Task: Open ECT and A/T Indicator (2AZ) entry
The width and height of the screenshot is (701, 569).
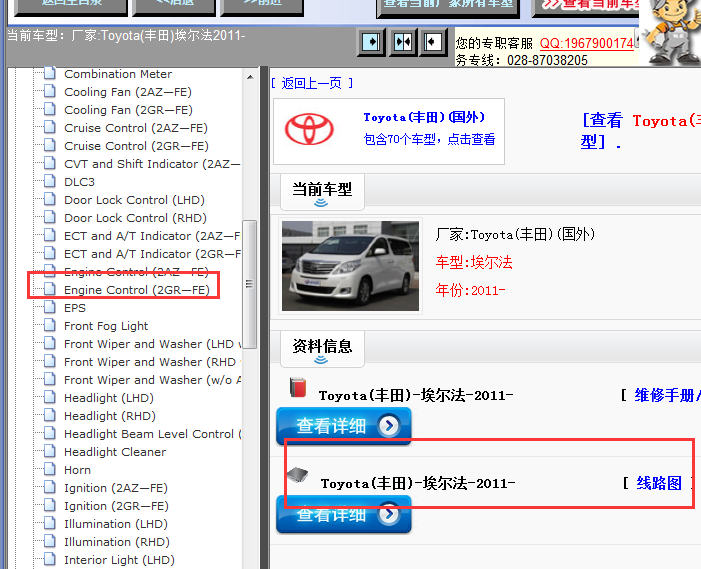Action: click(152, 236)
